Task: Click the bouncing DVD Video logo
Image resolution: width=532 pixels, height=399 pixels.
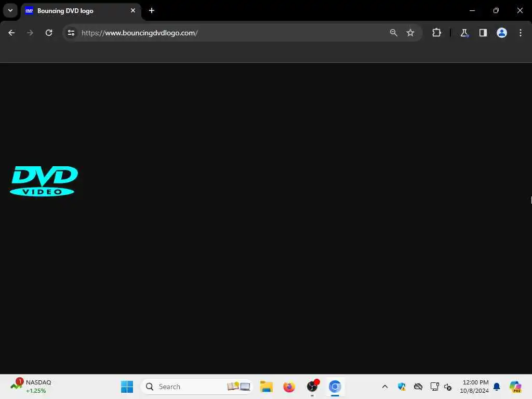Action: 44,181
